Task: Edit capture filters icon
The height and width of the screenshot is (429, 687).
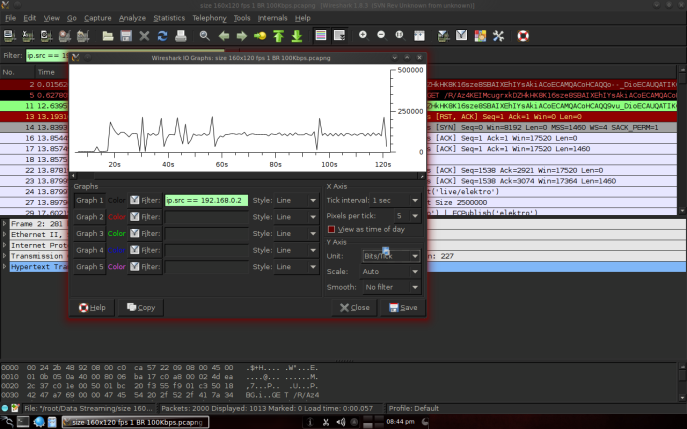Action: tap(443, 35)
